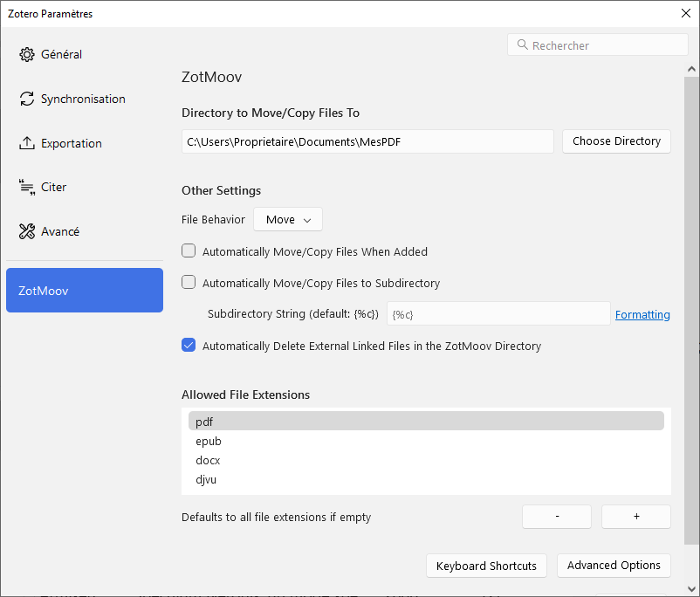Click the plus button to add extension
This screenshot has height=597, width=700.
(x=636, y=517)
